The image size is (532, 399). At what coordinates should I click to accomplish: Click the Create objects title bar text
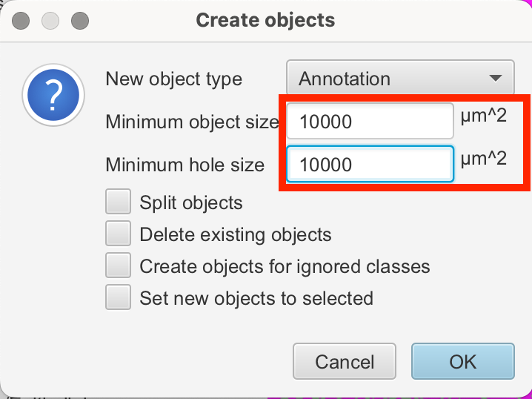coord(265,20)
